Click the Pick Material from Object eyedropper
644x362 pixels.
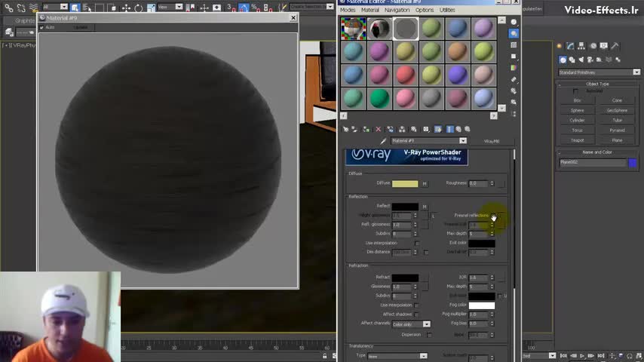click(x=384, y=141)
